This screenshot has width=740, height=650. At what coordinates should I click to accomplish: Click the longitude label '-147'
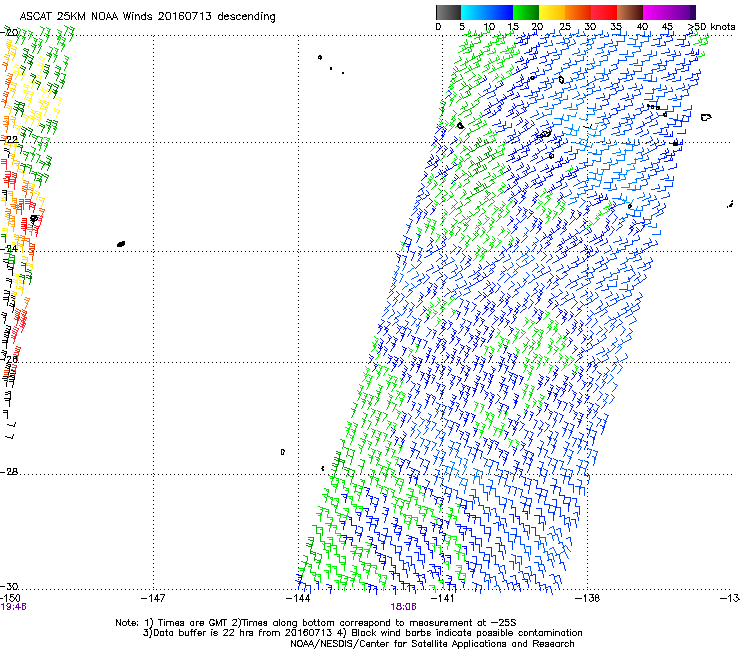pyautogui.click(x=153, y=598)
